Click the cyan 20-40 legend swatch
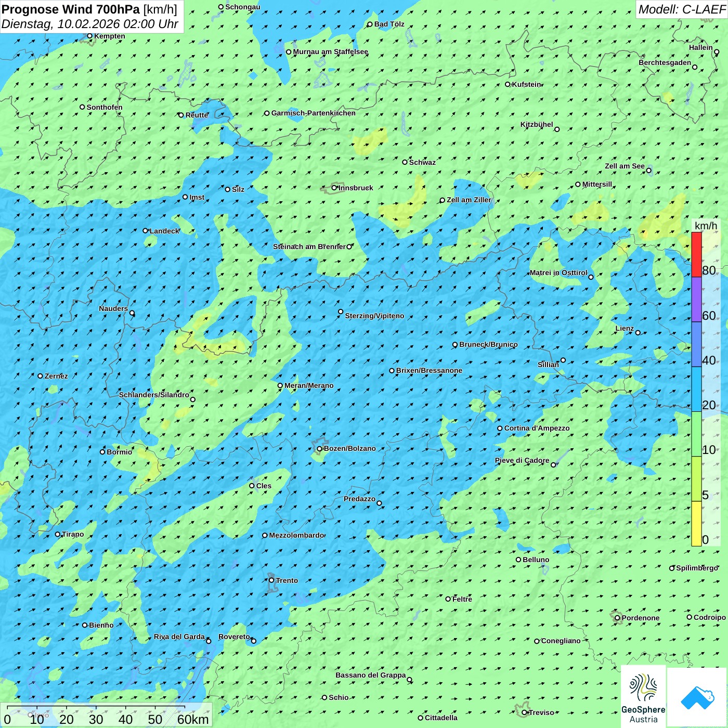 click(696, 389)
